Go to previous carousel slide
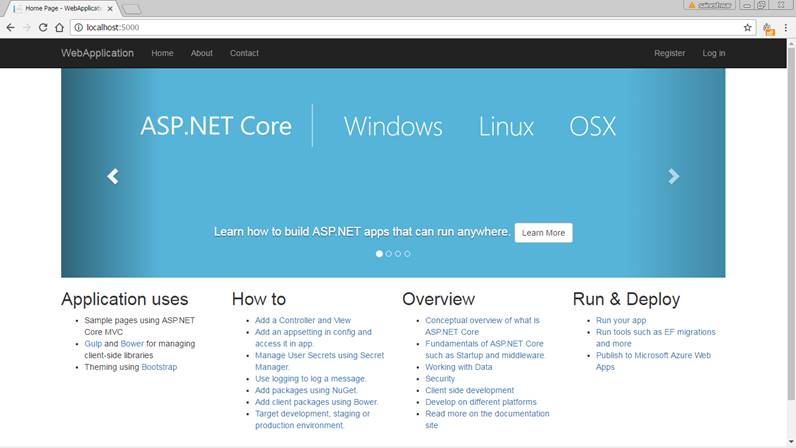 [x=113, y=176]
